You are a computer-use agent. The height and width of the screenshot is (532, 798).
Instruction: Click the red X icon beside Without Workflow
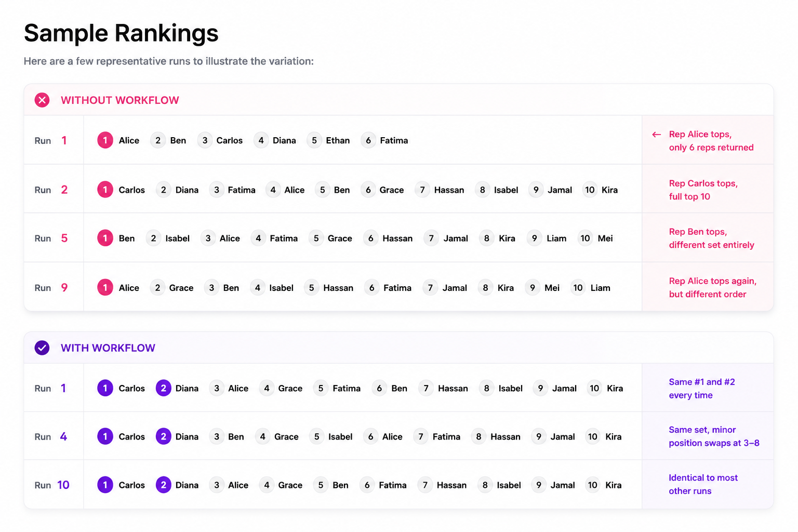[x=42, y=100]
